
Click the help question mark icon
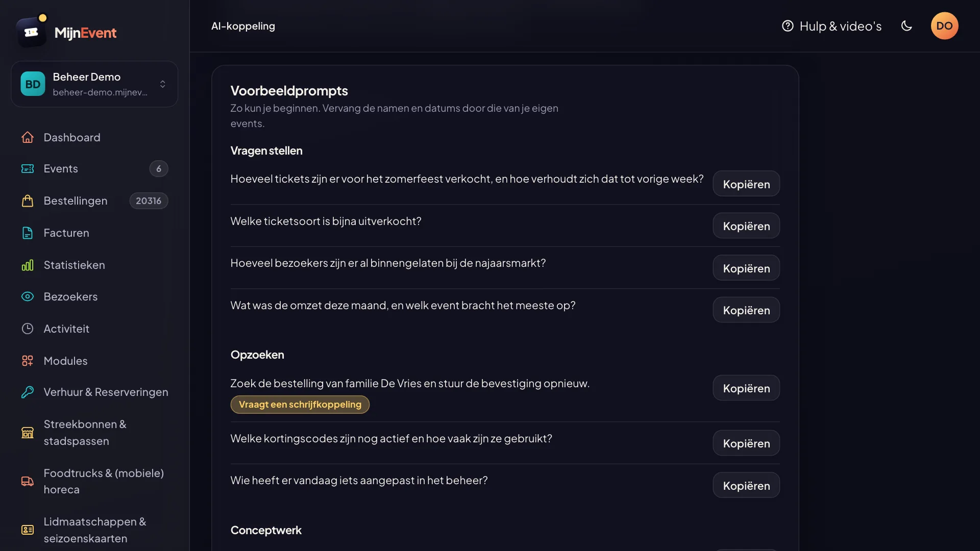click(x=788, y=26)
